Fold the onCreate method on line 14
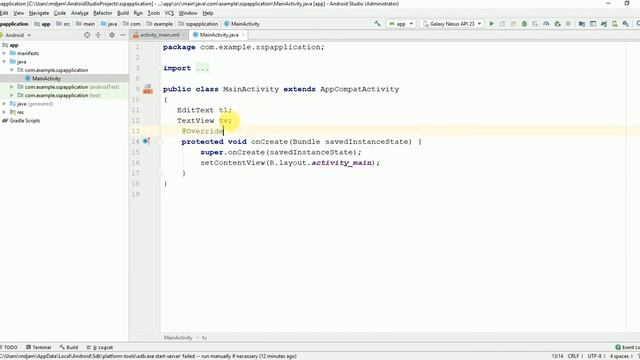 pos(160,142)
